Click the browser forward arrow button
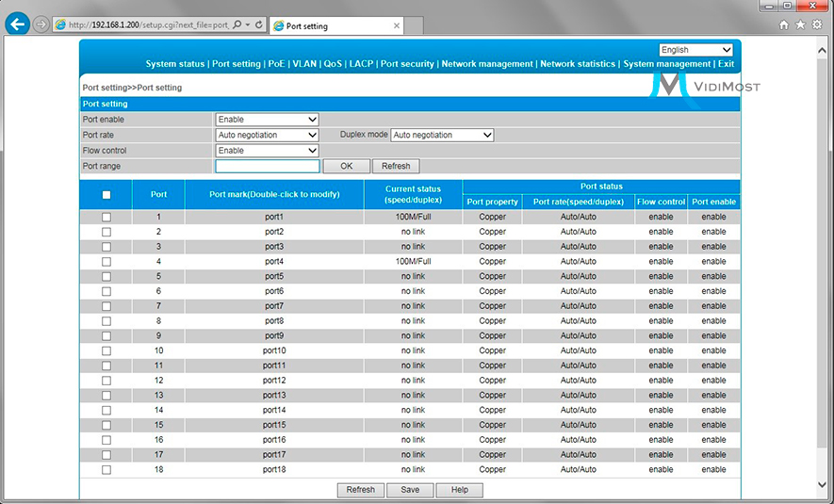 click(41, 25)
